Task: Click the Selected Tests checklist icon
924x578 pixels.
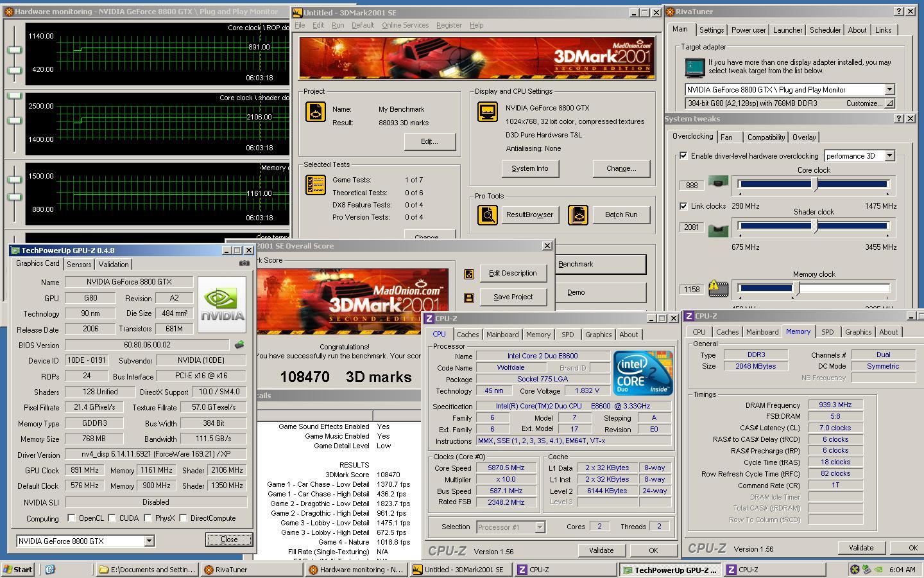Action: point(316,185)
